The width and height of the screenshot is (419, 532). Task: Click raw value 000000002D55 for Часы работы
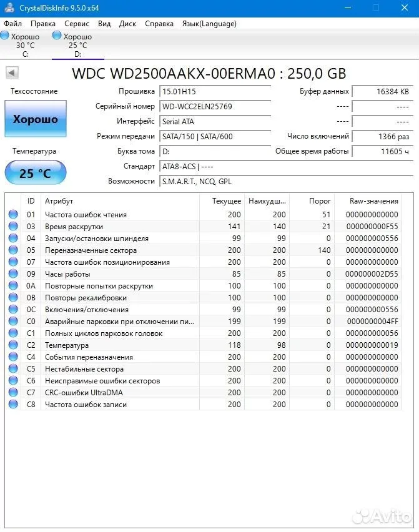click(372, 273)
